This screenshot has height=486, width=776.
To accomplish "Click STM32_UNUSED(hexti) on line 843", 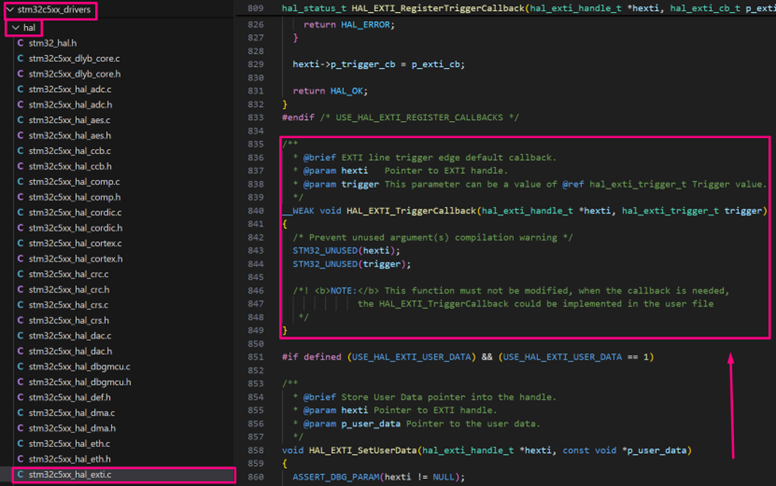I will click(x=346, y=250).
